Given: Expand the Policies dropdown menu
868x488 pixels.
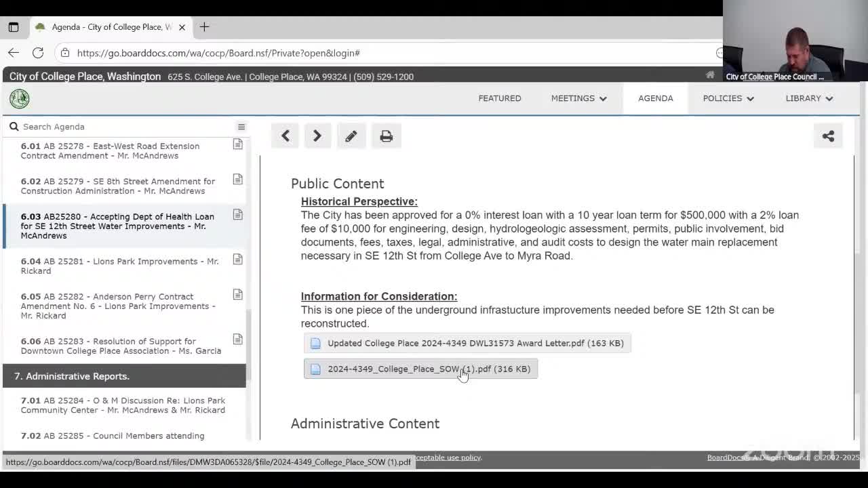Looking at the screenshot, I should [728, 98].
